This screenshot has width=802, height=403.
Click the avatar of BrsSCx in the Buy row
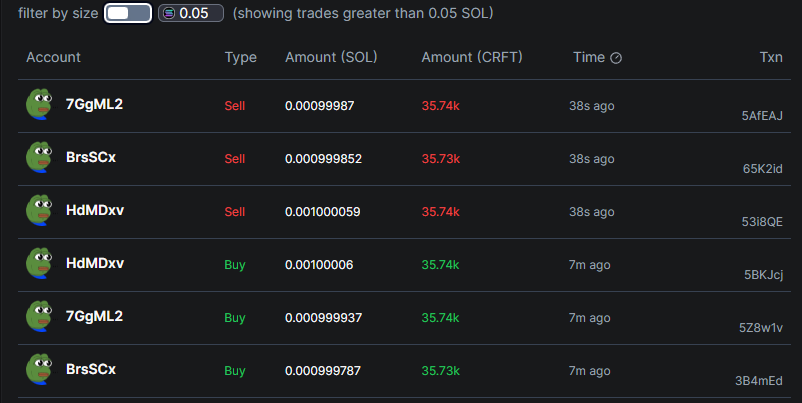pos(39,370)
